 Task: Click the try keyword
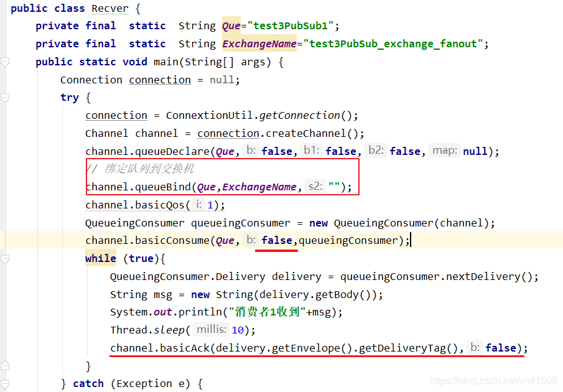[x=70, y=98]
